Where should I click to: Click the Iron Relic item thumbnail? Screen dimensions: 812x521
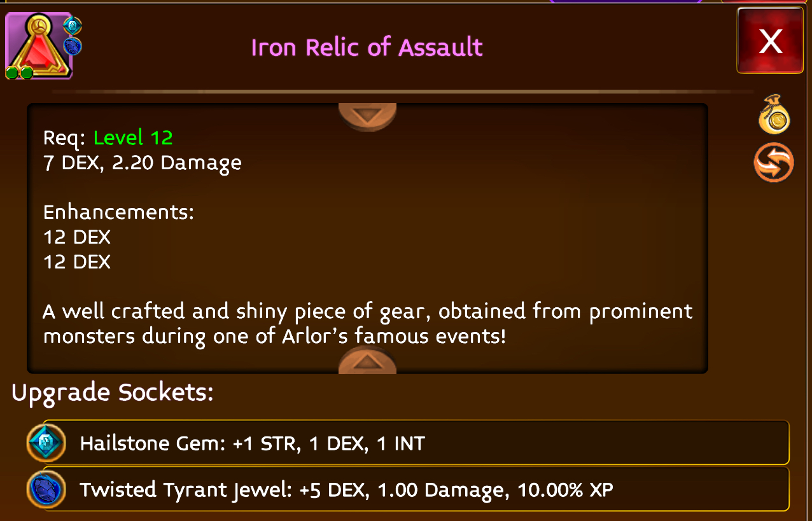(x=39, y=46)
